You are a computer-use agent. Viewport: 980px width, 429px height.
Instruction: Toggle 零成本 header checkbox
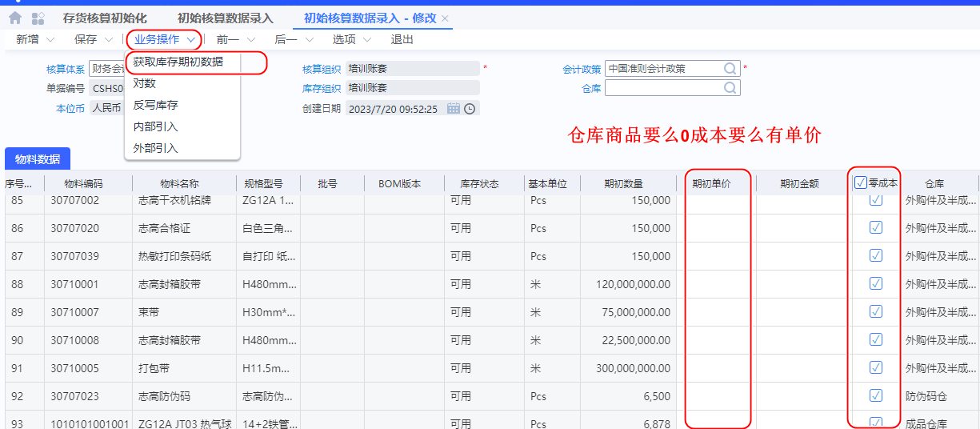(x=860, y=183)
